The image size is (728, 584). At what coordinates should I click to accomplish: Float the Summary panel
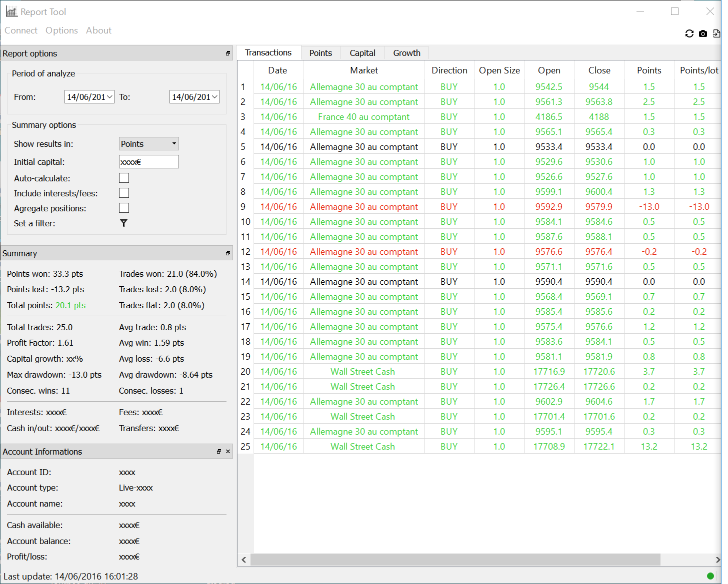pyautogui.click(x=228, y=253)
